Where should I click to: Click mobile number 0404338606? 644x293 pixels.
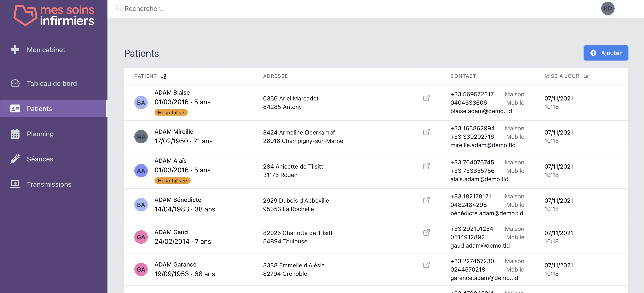469,102
